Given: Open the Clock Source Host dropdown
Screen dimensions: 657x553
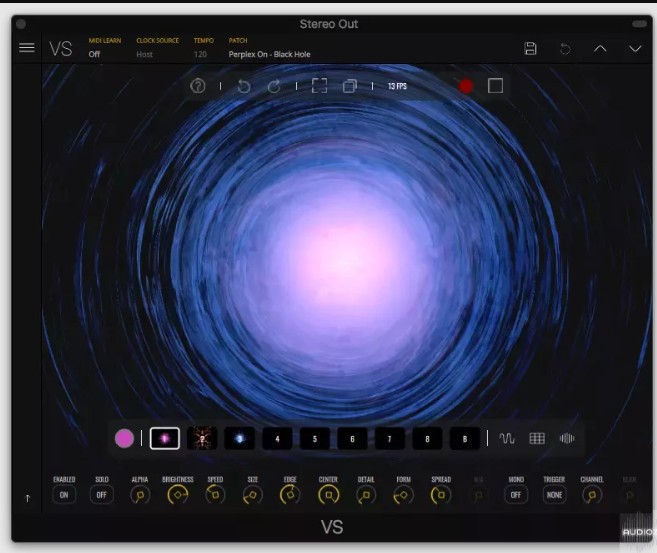Looking at the screenshot, I should pos(145,54).
